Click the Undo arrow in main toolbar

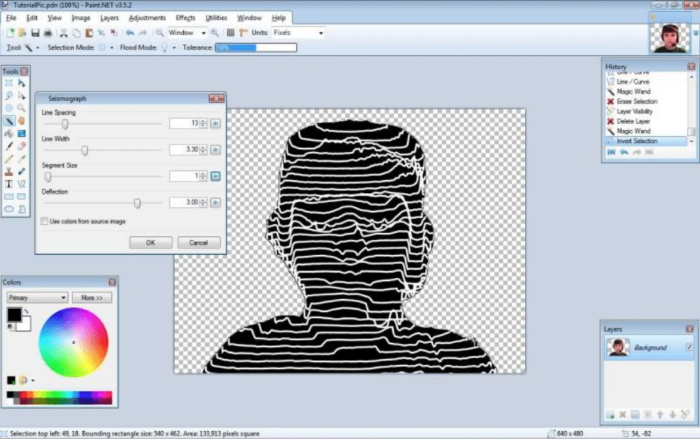coord(130,33)
